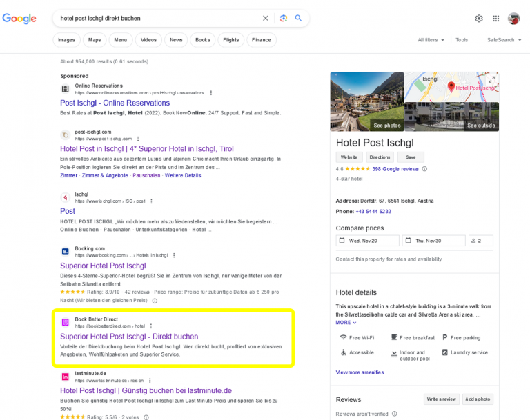Open check-out date Thu, Nov 30 picker
This screenshot has height=420, width=530.
433,241
